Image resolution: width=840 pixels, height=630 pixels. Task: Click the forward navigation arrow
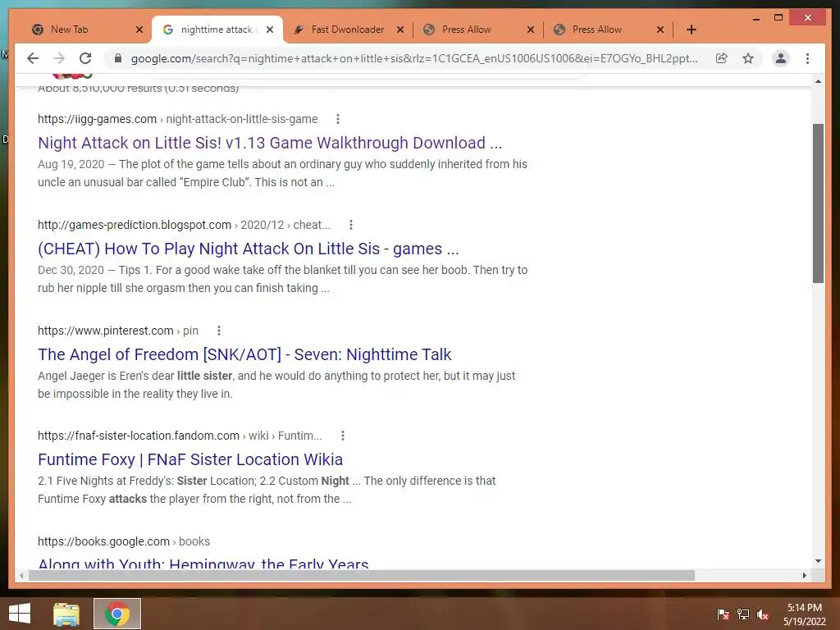coord(59,58)
